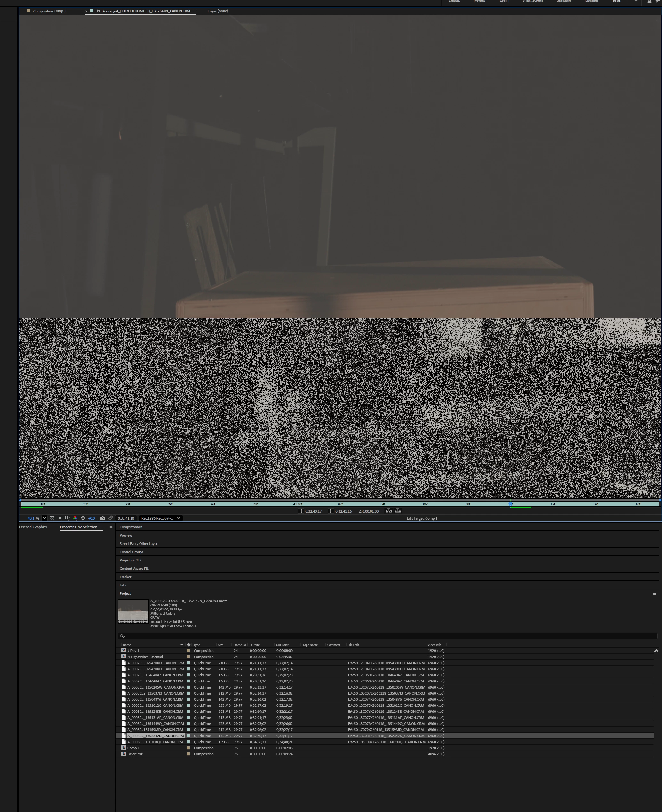Click the file icon of A_0003C...1351449Q_CANON.CRM
Viewport: 662px width, 812px height.
click(x=124, y=724)
